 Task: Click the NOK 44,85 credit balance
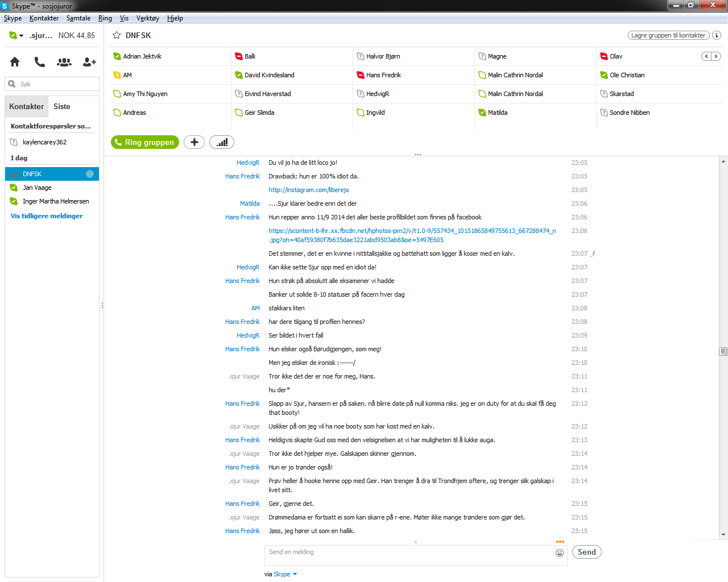[77, 35]
